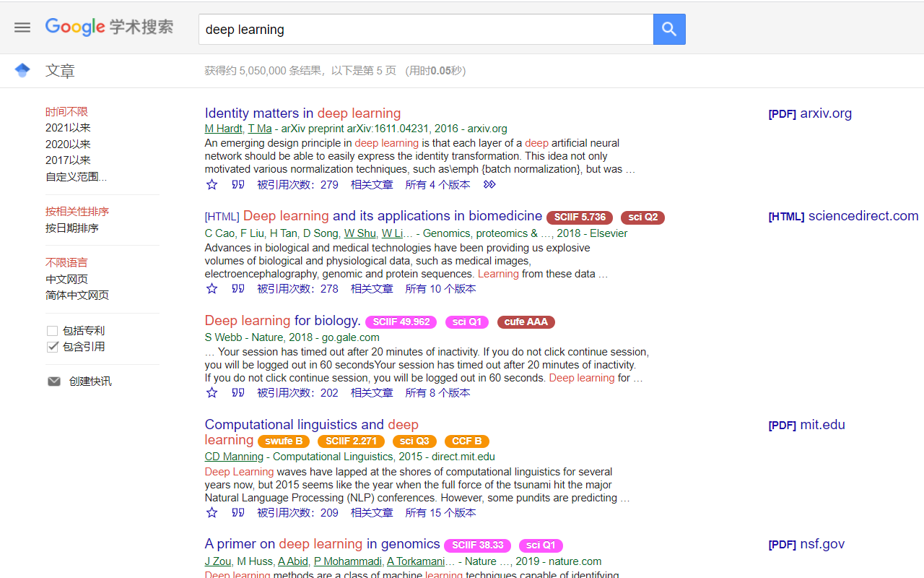Click the envelope create alert icon

click(54, 381)
